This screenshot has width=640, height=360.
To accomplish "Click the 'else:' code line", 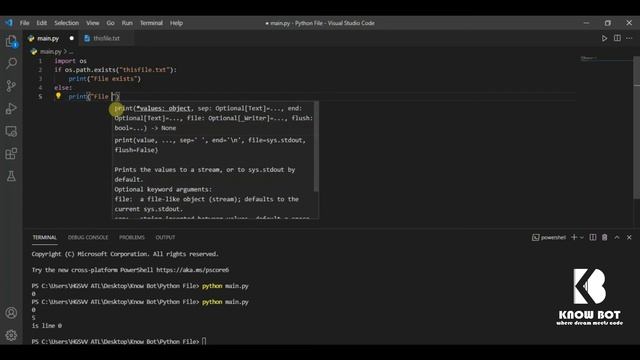I will (x=63, y=87).
